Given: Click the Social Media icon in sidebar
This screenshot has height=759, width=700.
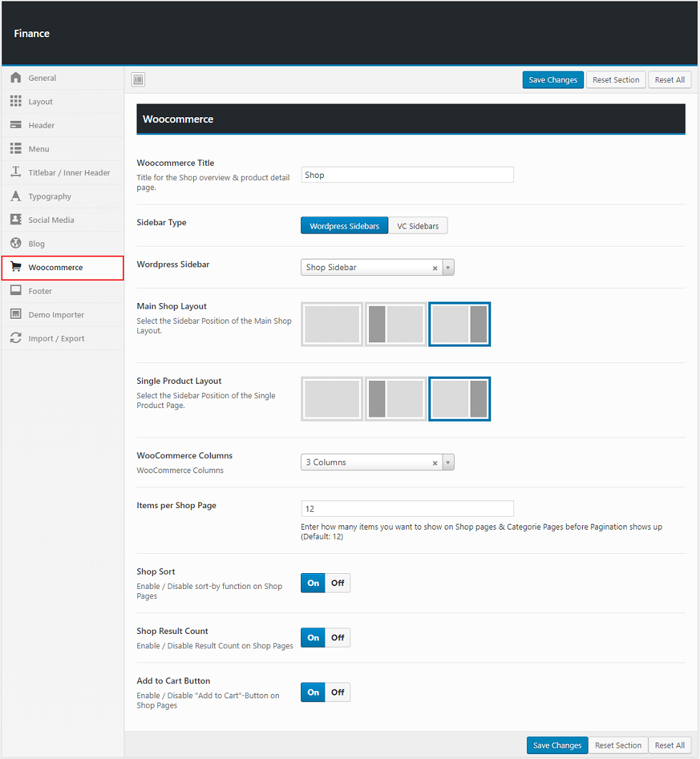Looking at the screenshot, I should coord(16,220).
